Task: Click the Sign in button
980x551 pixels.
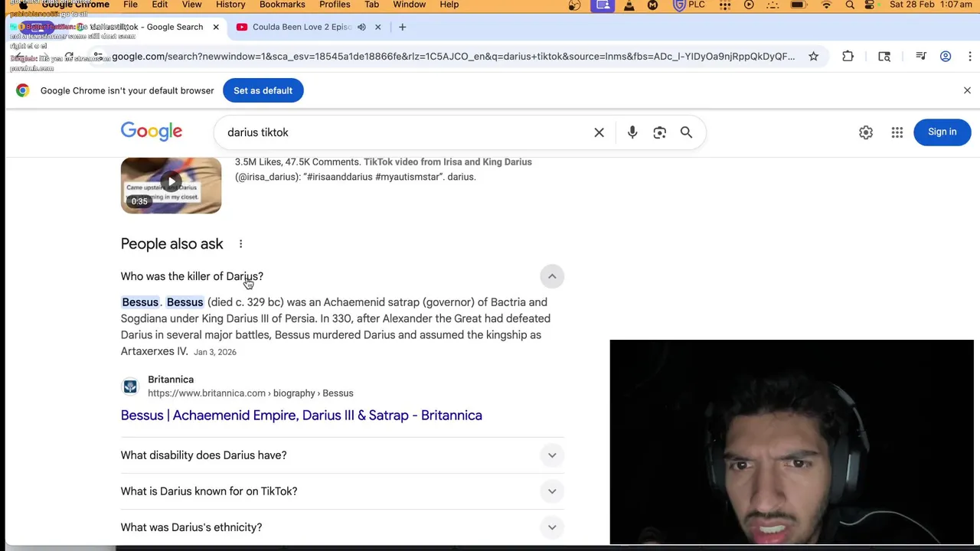Action: tap(942, 132)
